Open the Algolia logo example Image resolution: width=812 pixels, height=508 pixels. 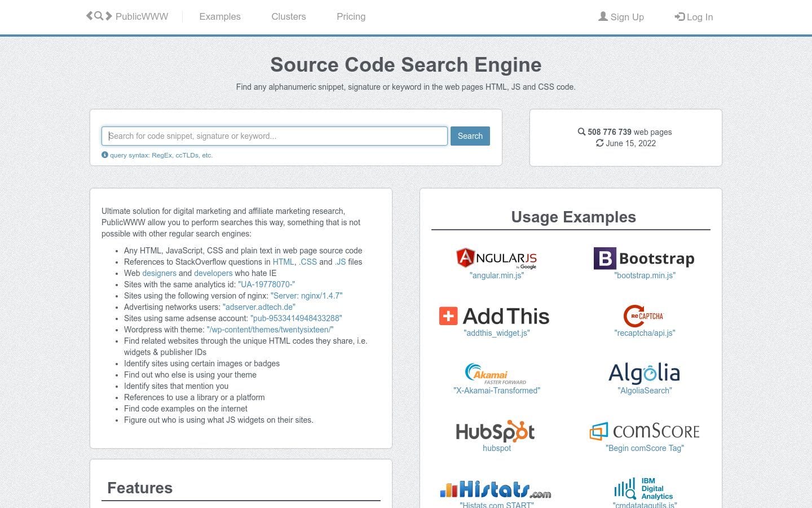(644, 374)
